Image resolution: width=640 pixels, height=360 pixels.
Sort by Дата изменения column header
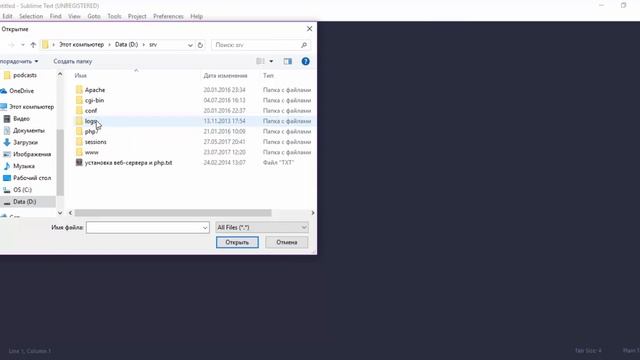point(225,76)
